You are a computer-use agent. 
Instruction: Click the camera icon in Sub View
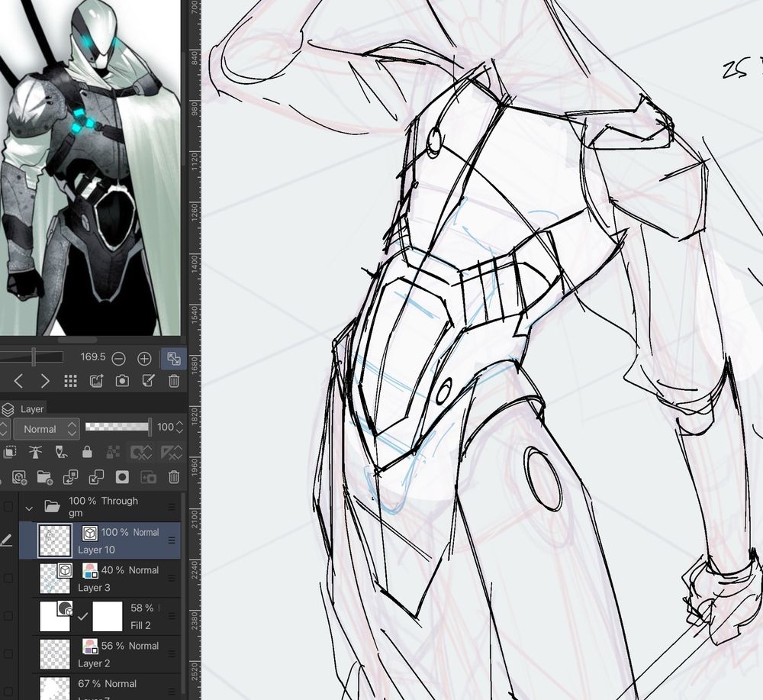click(122, 381)
